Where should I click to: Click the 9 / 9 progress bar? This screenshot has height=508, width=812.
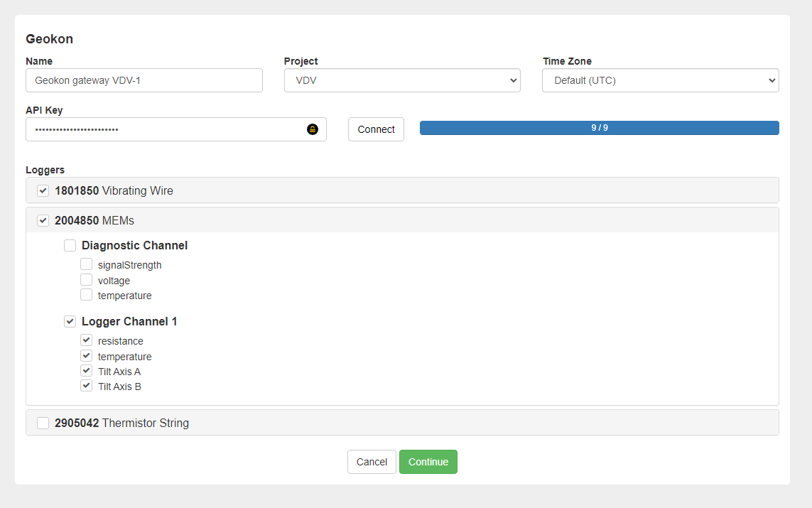pyautogui.click(x=599, y=128)
